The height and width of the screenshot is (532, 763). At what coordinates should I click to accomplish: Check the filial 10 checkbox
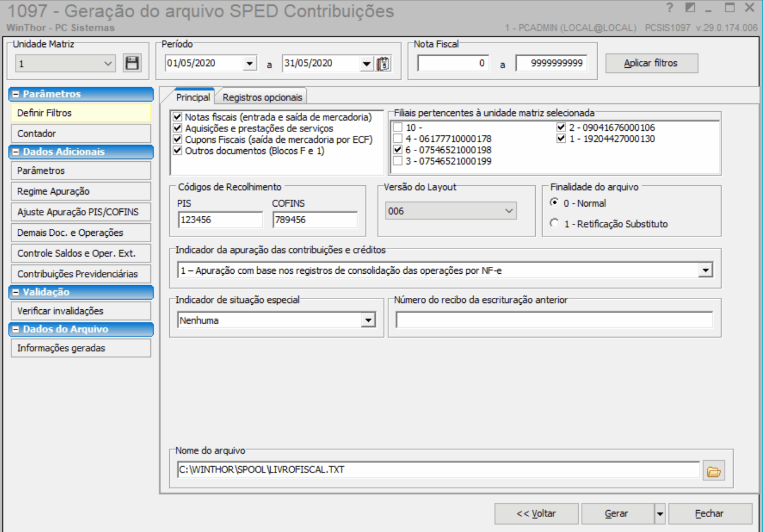point(398,127)
